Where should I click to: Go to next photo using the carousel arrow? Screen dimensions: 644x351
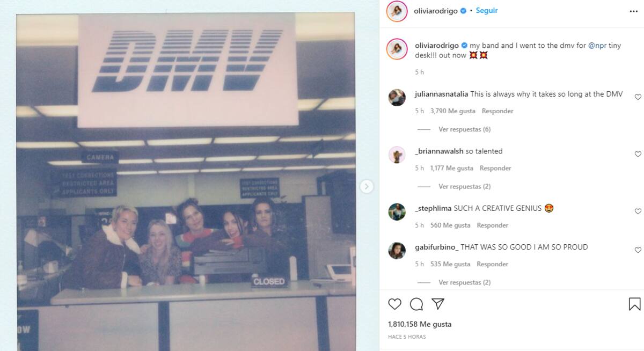point(367,186)
